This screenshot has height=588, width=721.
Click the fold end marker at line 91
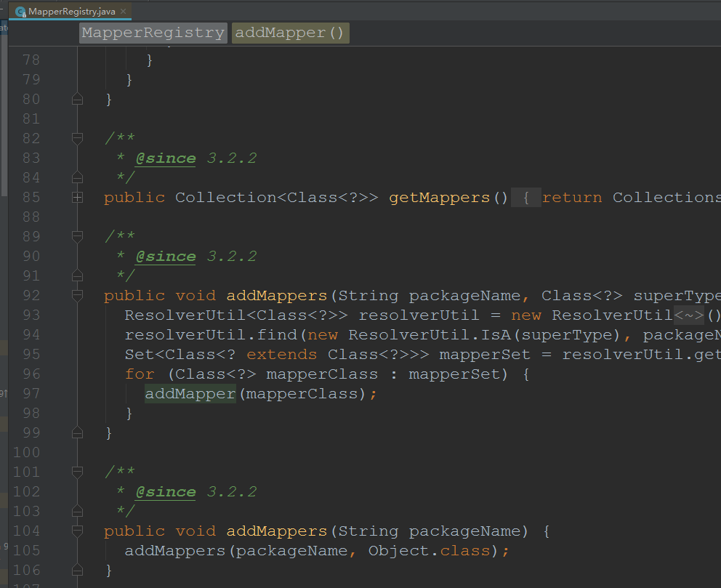(x=77, y=275)
